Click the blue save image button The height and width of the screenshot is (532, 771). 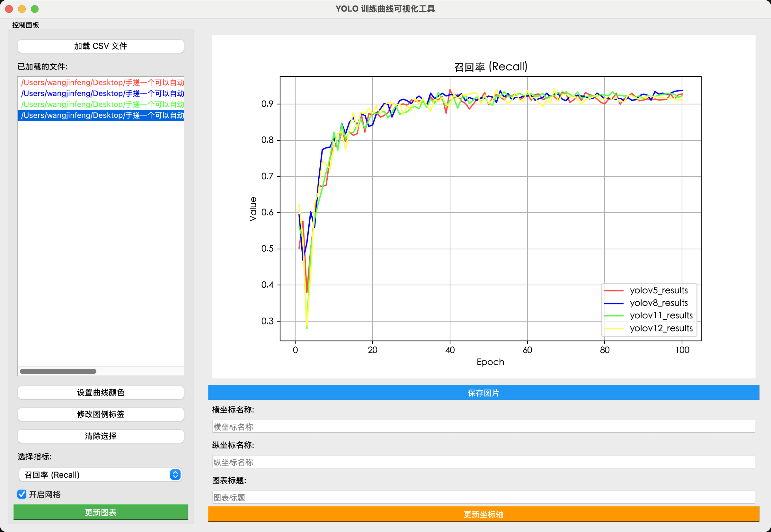point(483,393)
